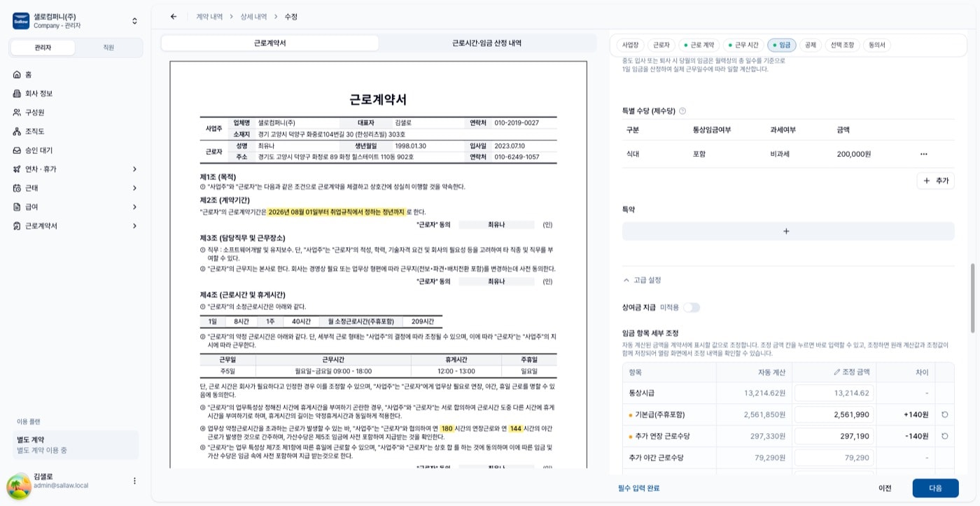
Task: Click the 구성원 people icon
Action: pyautogui.click(x=17, y=112)
